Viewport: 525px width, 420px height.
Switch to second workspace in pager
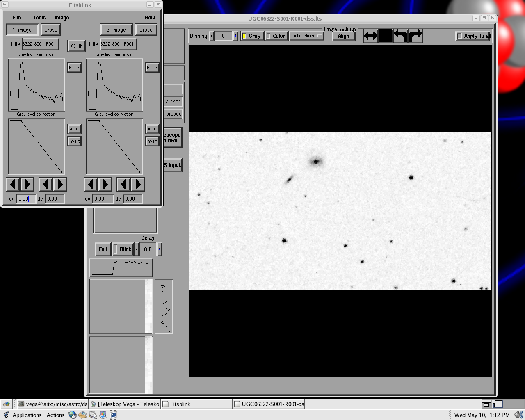pyautogui.click(x=498, y=404)
